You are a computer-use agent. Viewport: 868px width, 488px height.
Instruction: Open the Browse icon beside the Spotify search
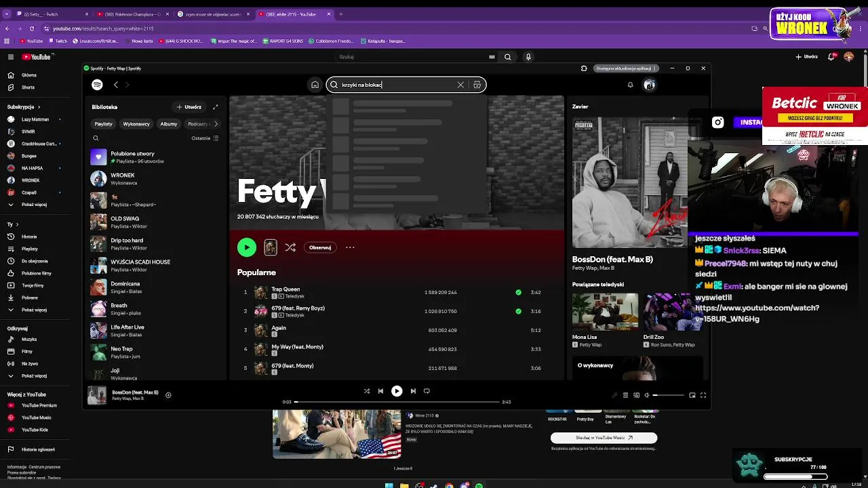(477, 85)
